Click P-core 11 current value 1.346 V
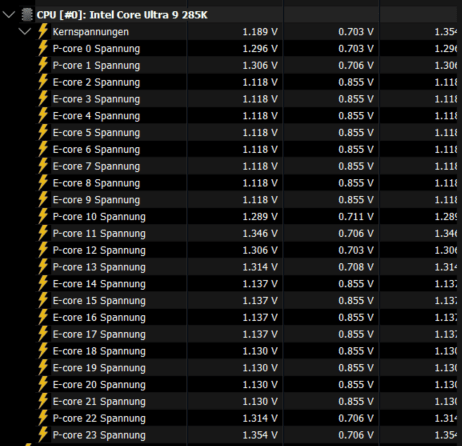Screen dimensions: 462x446 pyautogui.click(x=260, y=233)
